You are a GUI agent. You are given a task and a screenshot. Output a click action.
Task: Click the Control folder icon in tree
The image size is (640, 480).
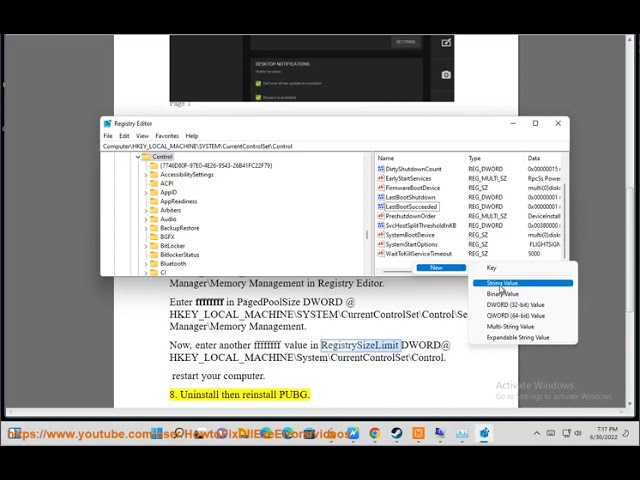tap(146, 157)
